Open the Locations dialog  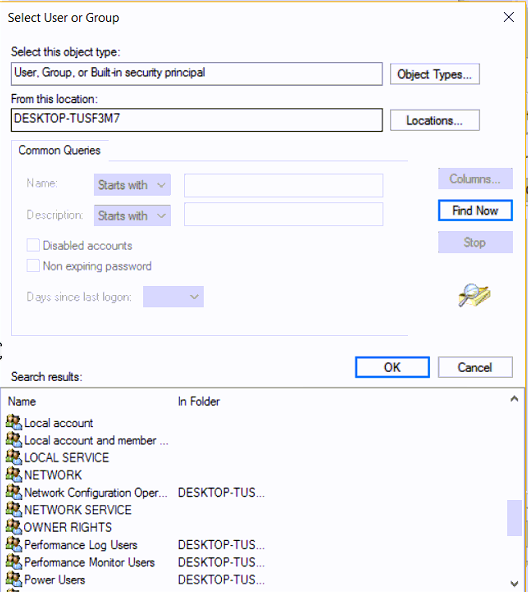coord(435,120)
